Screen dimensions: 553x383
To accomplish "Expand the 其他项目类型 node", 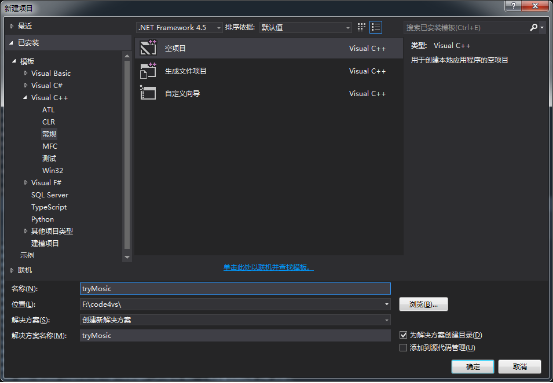I will 25,231.
